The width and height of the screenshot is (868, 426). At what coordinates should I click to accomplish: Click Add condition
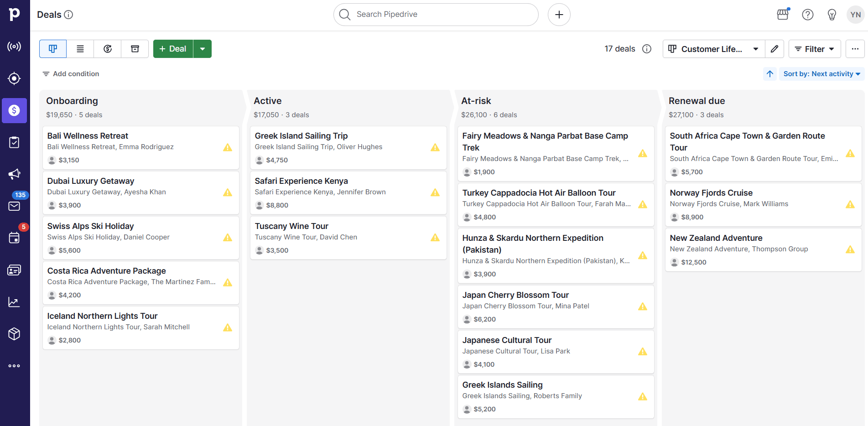pyautogui.click(x=71, y=74)
